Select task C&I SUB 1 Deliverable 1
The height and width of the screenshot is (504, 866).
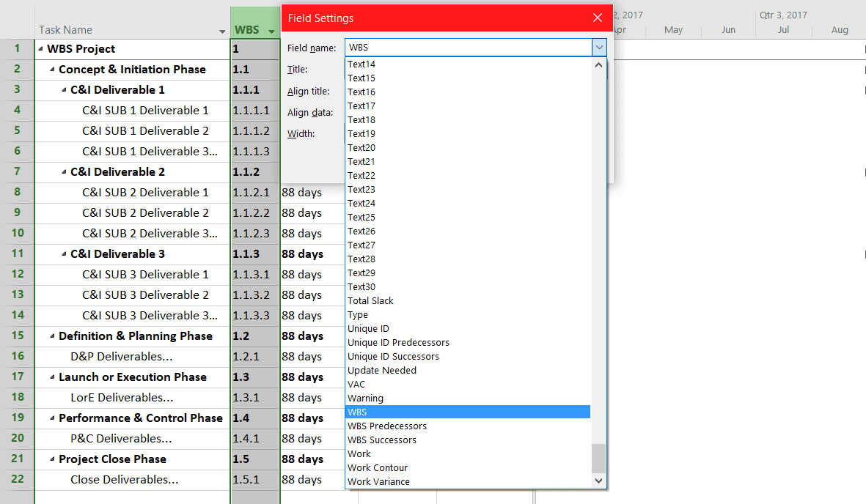click(145, 111)
